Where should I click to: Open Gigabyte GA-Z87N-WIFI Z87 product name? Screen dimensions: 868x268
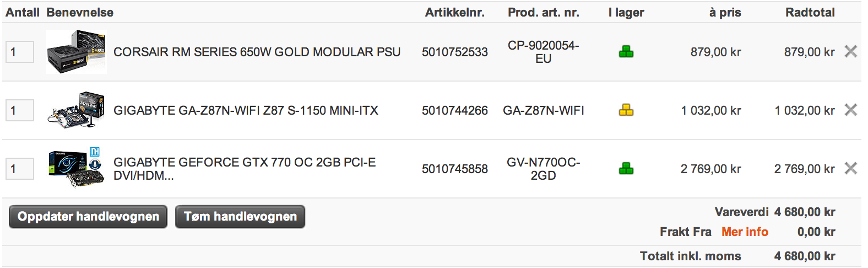[x=246, y=110]
